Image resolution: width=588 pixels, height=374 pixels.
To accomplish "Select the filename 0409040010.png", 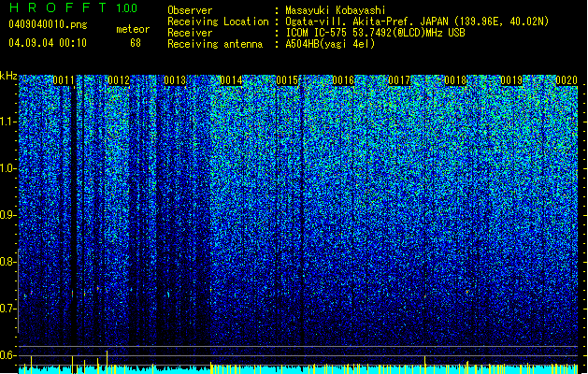I will (x=48, y=24).
